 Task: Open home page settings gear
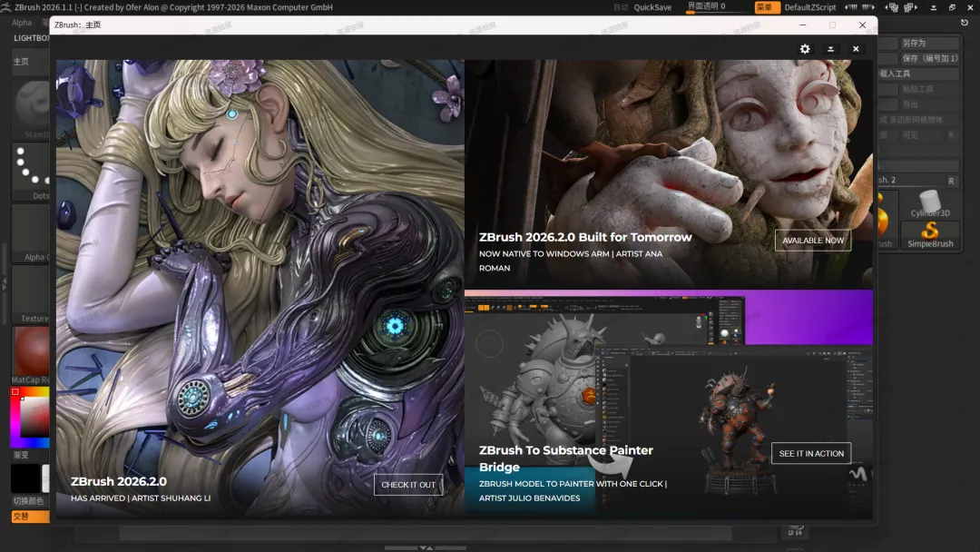(x=805, y=49)
